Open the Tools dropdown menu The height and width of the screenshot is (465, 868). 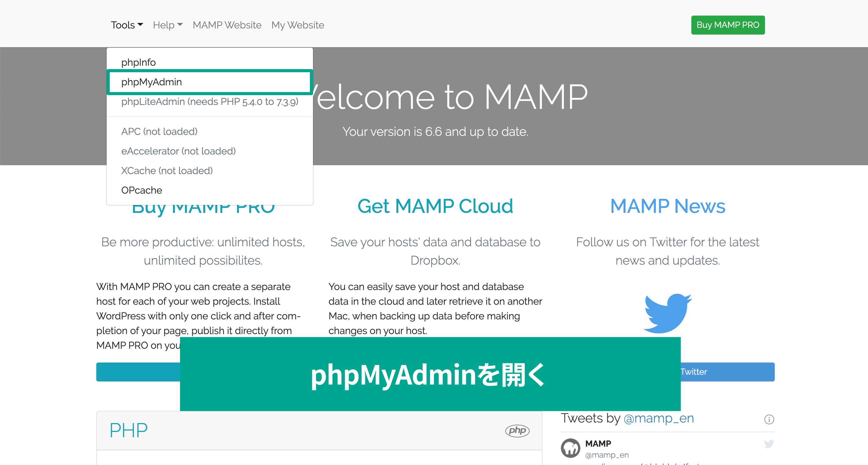(x=127, y=25)
